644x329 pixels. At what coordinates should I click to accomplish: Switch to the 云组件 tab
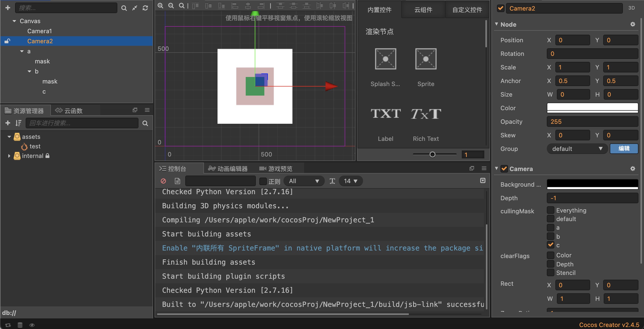(423, 10)
